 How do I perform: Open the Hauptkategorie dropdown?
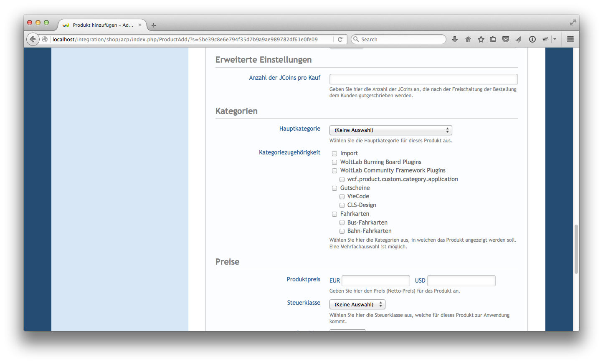point(390,130)
